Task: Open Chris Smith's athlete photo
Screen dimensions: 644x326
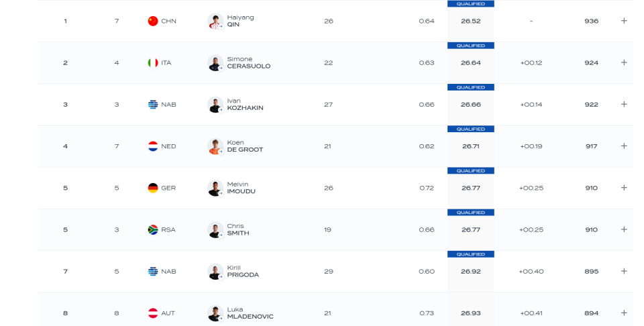Action: 215,229
